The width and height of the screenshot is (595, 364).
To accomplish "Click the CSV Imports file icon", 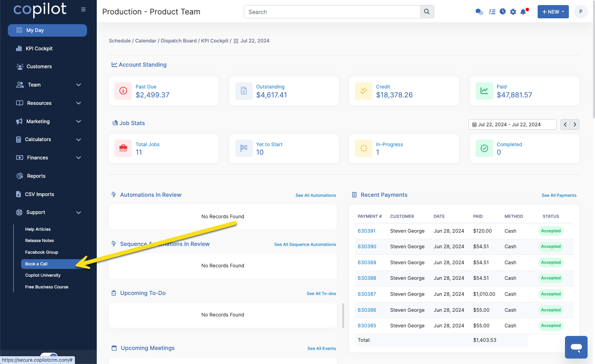I will point(18,194).
